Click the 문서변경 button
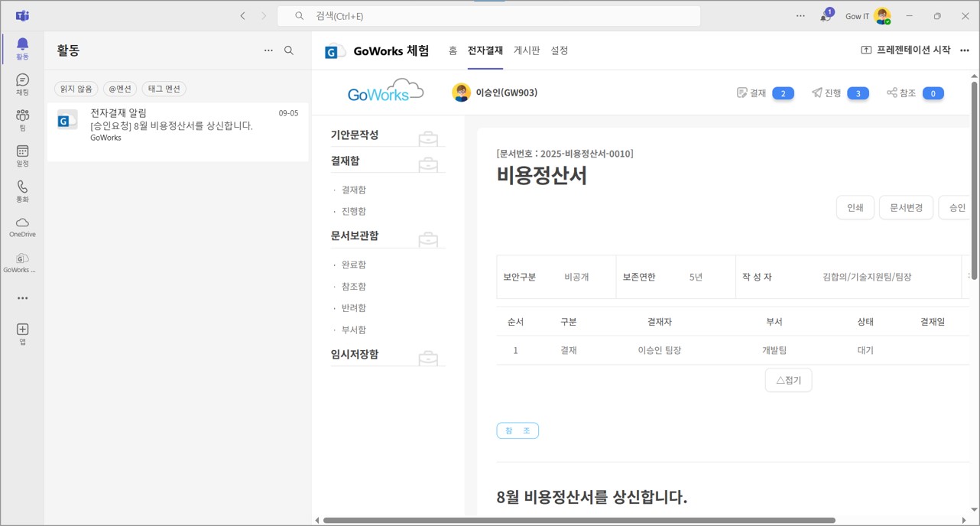This screenshot has height=526, width=980. point(905,207)
